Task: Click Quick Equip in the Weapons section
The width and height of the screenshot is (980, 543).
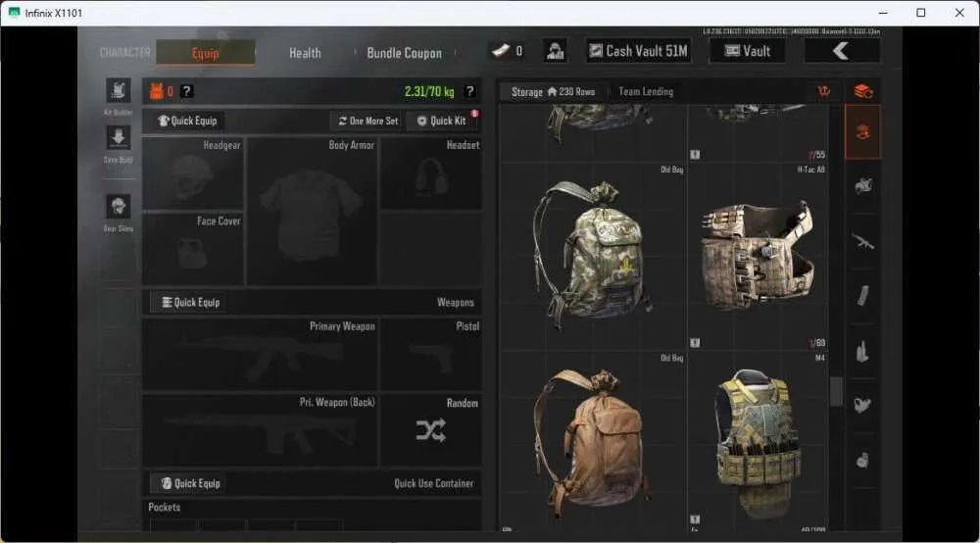Action: click(191, 303)
